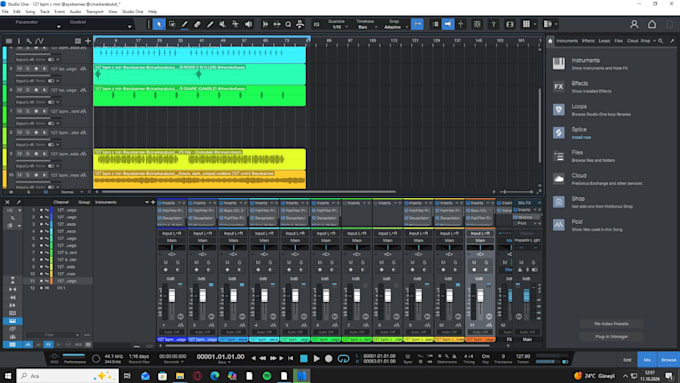Click the Record button in transport
The width and height of the screenshot is (680, 383).
[x=329, y=359]
